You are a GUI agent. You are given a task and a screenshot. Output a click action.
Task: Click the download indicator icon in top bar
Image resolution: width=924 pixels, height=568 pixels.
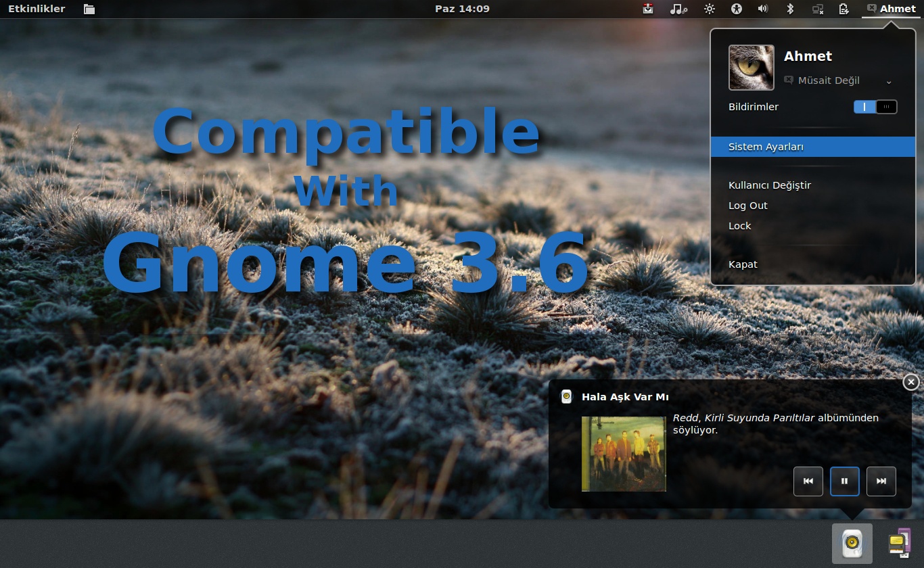(x=648, y=9)
